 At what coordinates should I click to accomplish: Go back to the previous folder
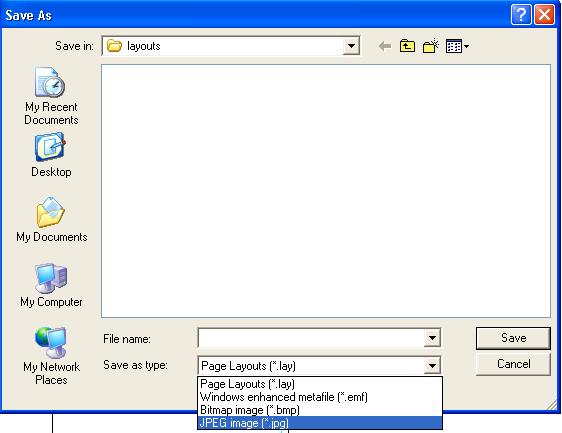(x=385, y=46)
